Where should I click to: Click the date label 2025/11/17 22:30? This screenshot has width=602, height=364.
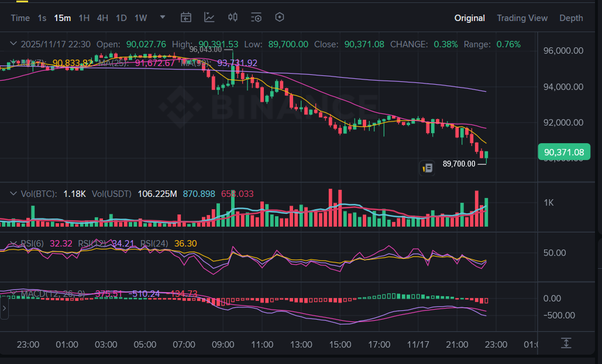pyautogui.click(x=56, y=44)
